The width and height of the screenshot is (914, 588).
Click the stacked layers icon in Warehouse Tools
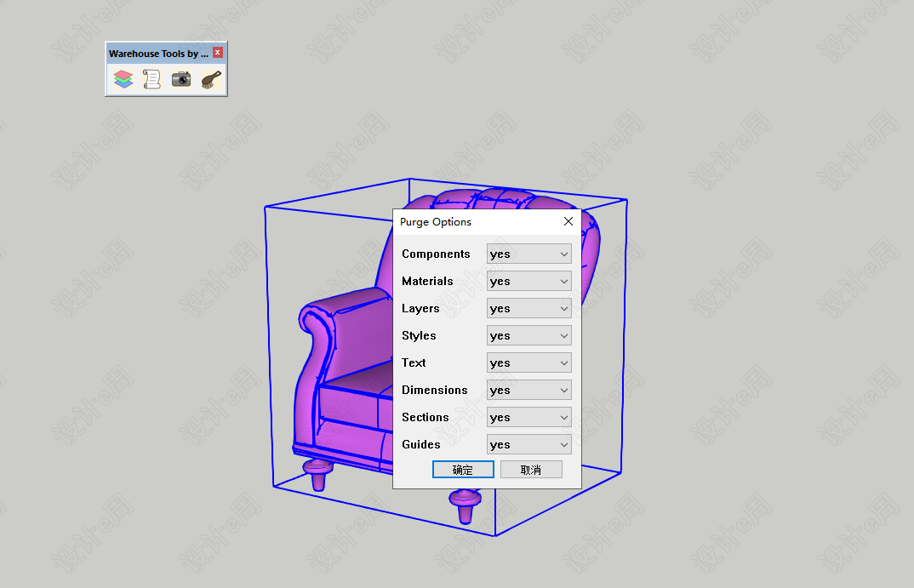[x=123, y=80]
